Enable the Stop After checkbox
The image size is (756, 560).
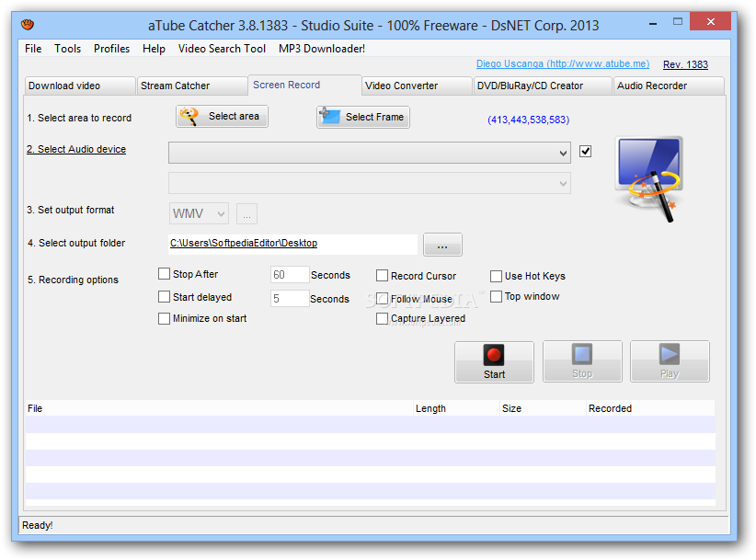(164, 274)
